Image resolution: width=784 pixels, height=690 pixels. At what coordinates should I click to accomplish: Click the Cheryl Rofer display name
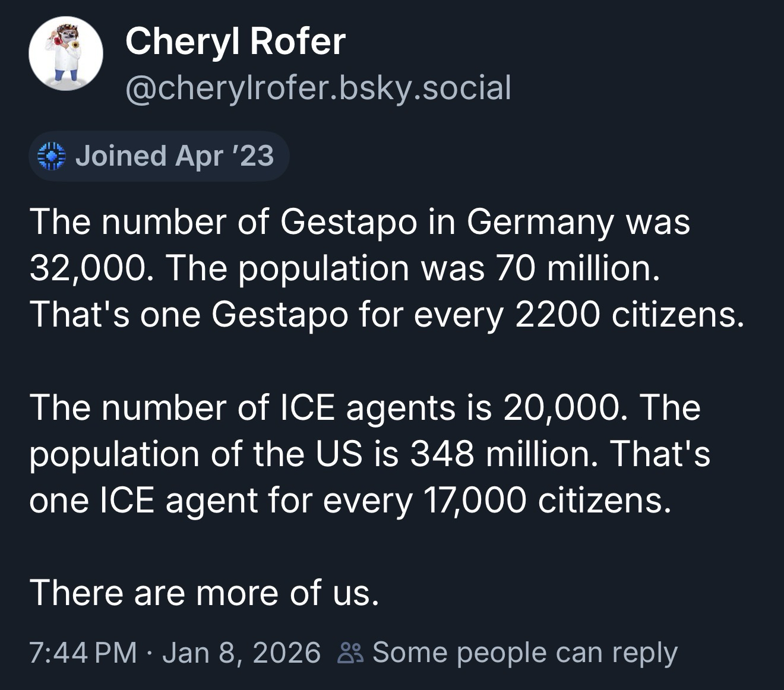pos(235,42)
